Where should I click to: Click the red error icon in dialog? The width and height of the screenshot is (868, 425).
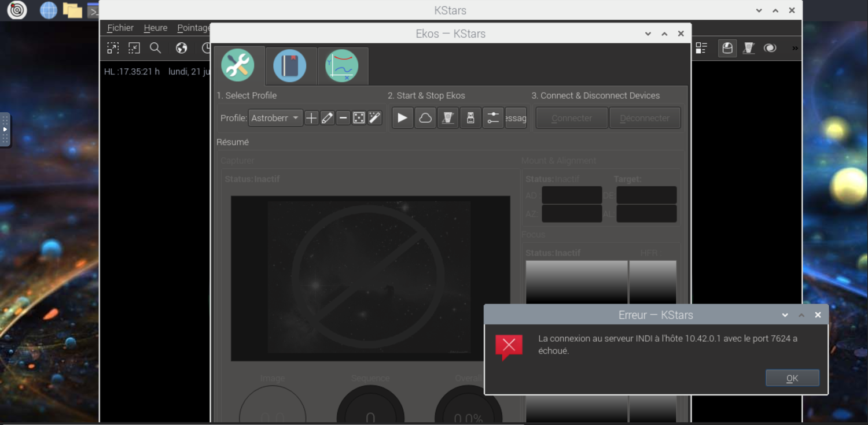pos(509,346)
